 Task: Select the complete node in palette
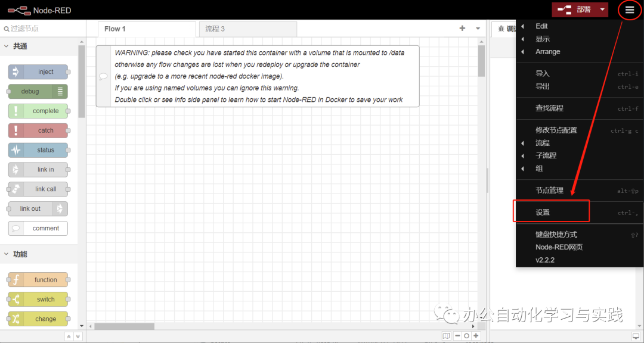(x=38, y=111)
